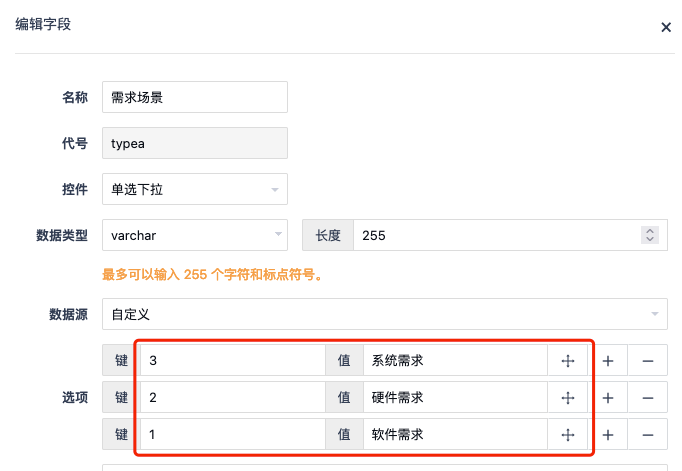The width and height of the screenshot is (682, 471).
Task: Add a row after 系统需求 with plus
Action: 608,361
